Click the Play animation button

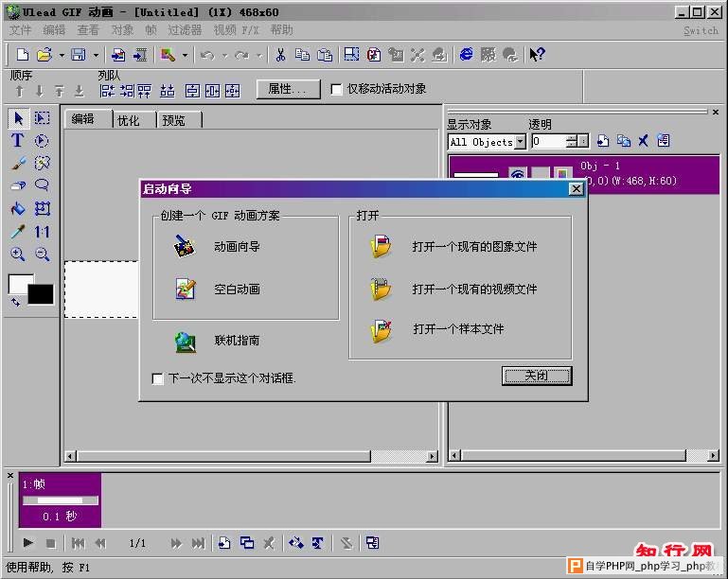coord(27,542)
